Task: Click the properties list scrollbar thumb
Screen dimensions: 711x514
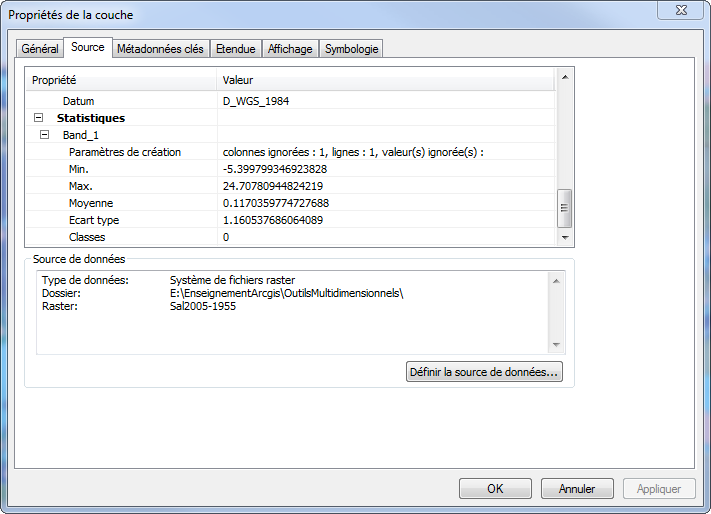Action: tap(564, 208)
